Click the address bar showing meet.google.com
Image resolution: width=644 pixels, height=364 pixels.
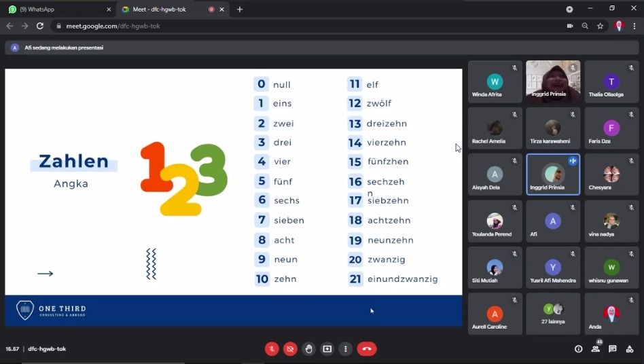[x=308, y=26]
